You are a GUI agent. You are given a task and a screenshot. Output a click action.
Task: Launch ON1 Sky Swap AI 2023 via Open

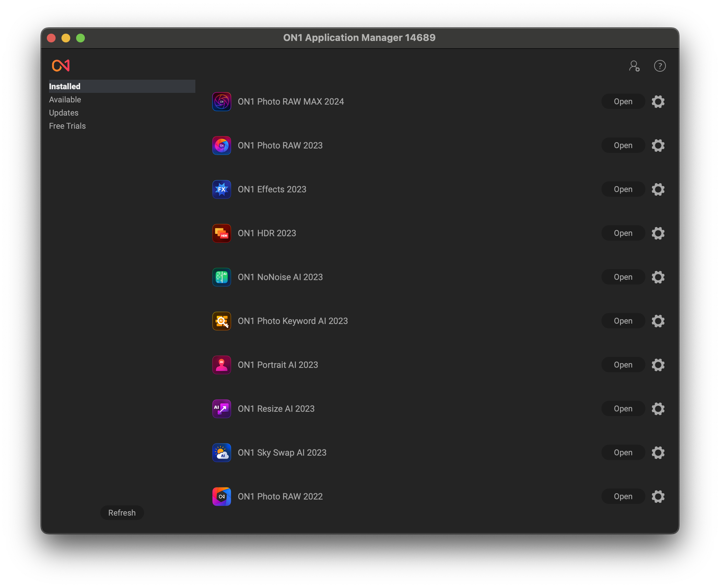click(623, 453)
